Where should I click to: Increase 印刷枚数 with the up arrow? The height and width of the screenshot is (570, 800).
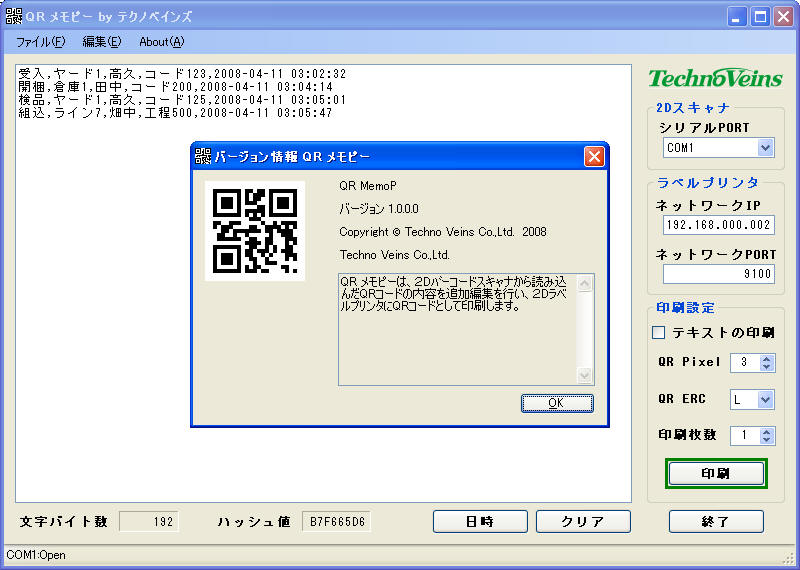coord(766,431)
